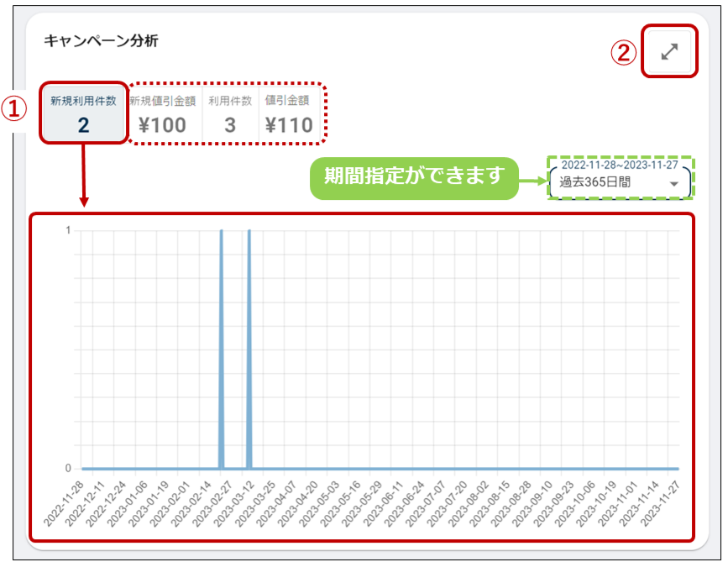
Task: Click the green 期間指定ができます callout
Action: point(414,177)
